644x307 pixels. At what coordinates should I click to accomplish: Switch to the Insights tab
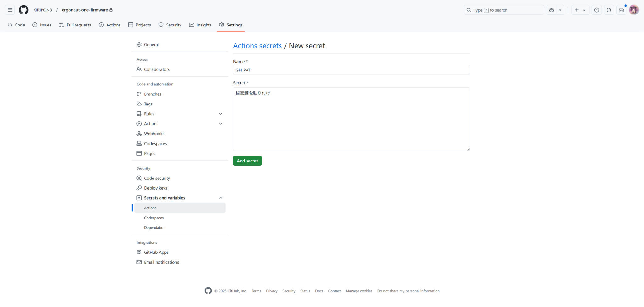[200, 25]
